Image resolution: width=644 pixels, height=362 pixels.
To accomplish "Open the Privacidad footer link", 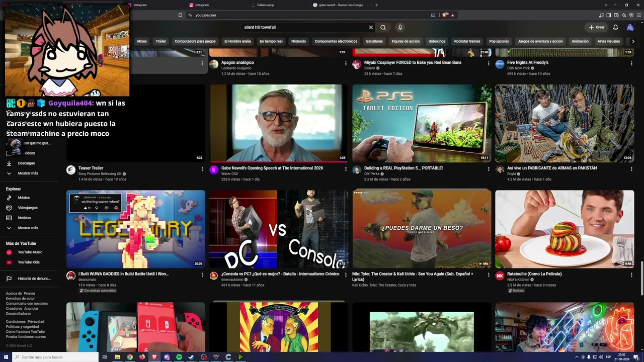I will point(36,321).
